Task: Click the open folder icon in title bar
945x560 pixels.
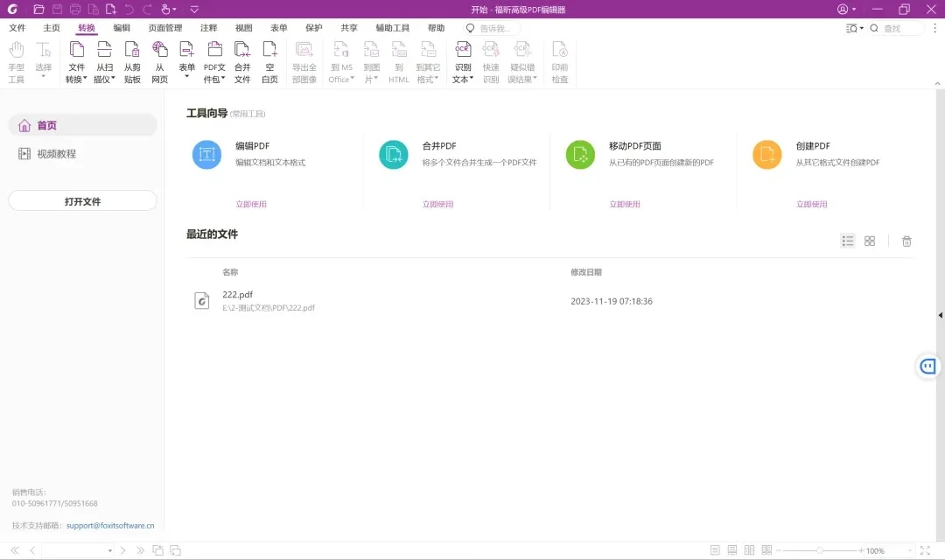Action: pyautogui.click(x=38, y=9)
